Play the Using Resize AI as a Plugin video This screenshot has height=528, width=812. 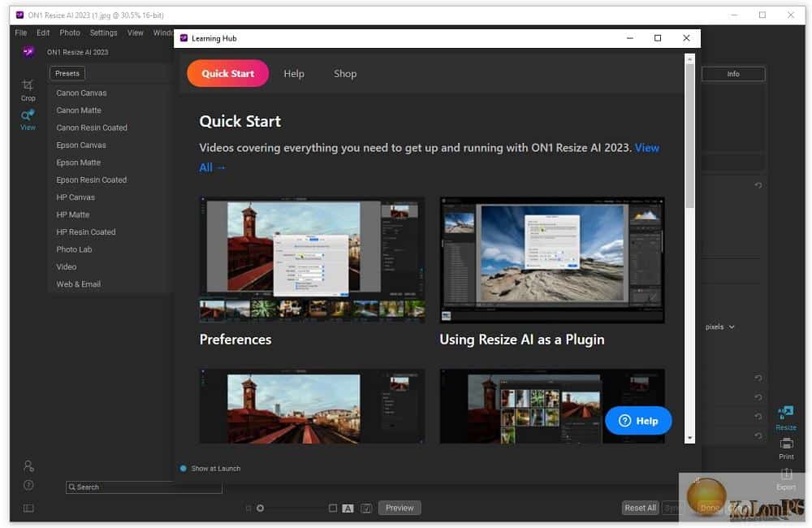pyautogui.click(x=552, y=260)
